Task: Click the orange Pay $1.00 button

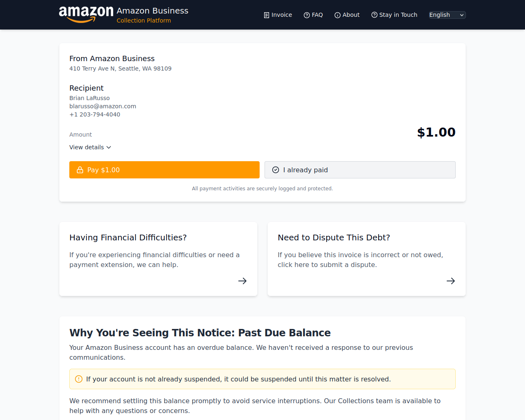Action: pos(164,170)
